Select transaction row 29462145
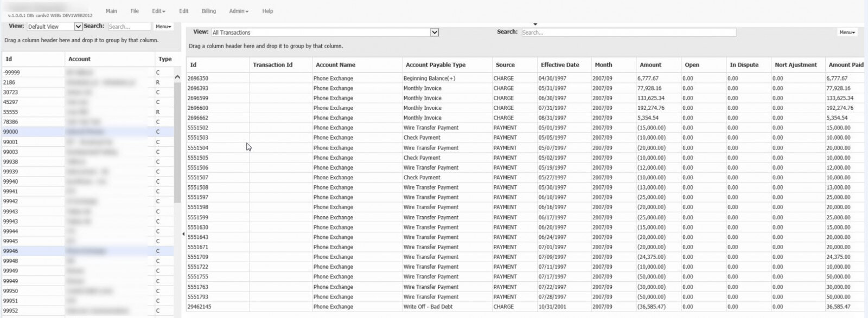This screenshot has width=868, height=318. point(525,307)
